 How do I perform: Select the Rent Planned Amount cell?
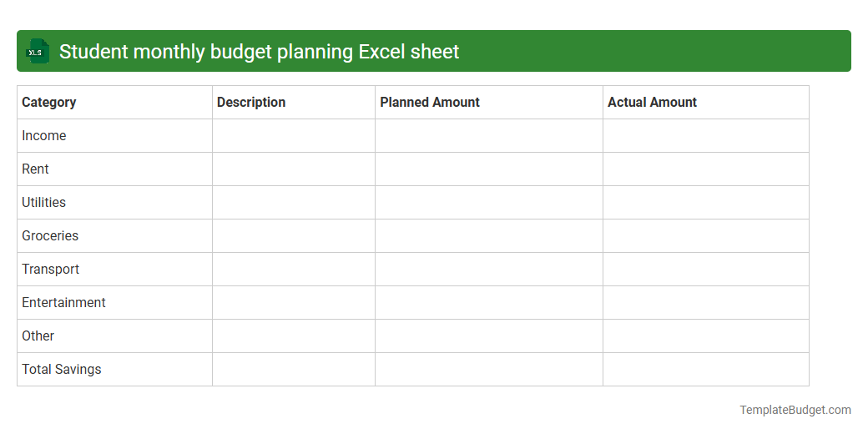[489, 169]
